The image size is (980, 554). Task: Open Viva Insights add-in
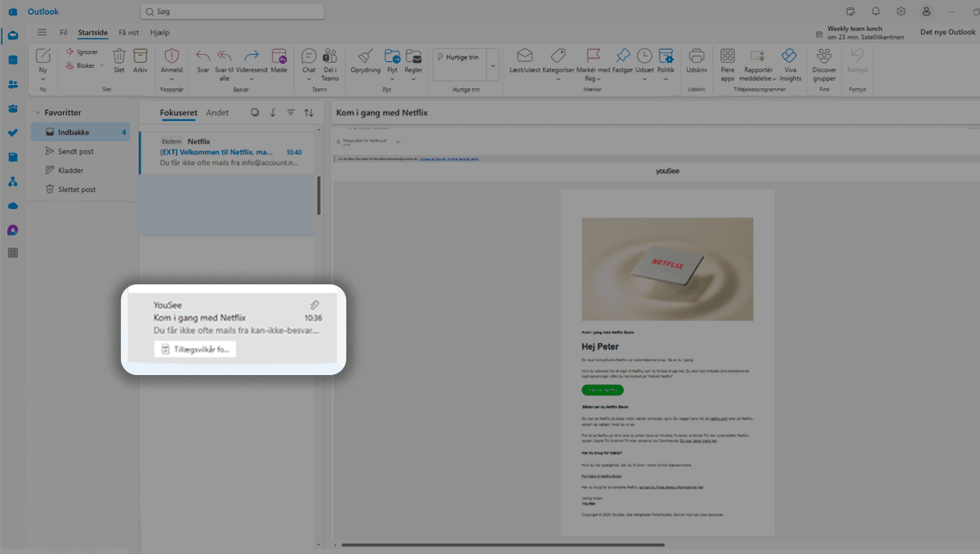click(790, 64)
